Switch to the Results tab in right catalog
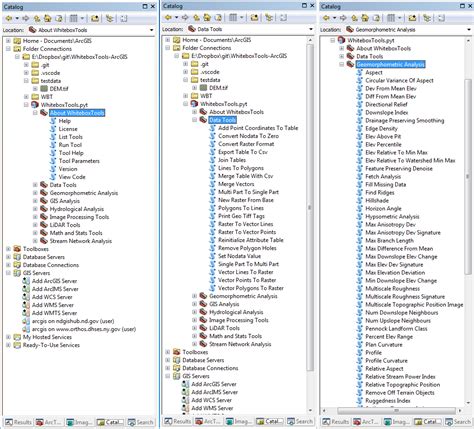Image resolution: width=474 pixels, height=429 pixels. click(335, 422)
